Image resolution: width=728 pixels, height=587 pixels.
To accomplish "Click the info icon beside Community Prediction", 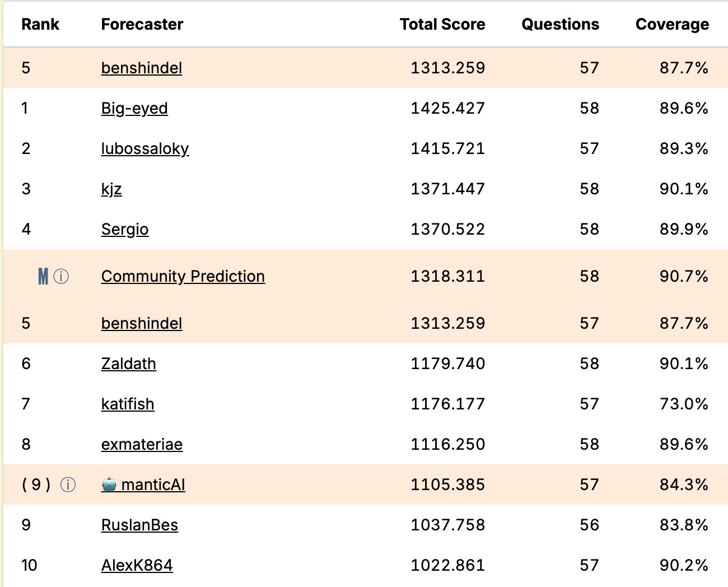I will pos(61,276).
